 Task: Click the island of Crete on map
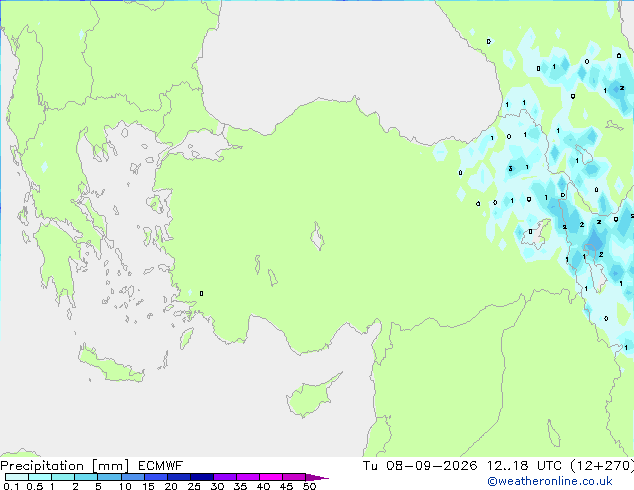(x=111, y=364)
